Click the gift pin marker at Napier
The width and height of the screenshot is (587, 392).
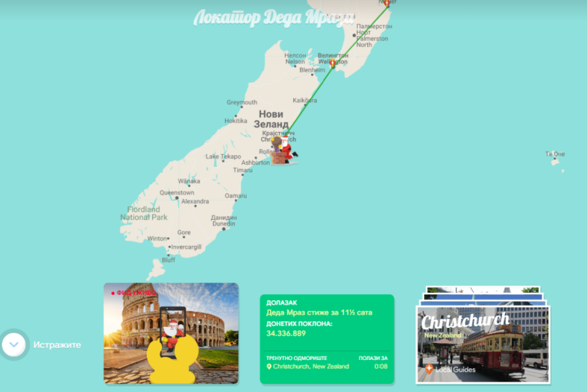385,3
